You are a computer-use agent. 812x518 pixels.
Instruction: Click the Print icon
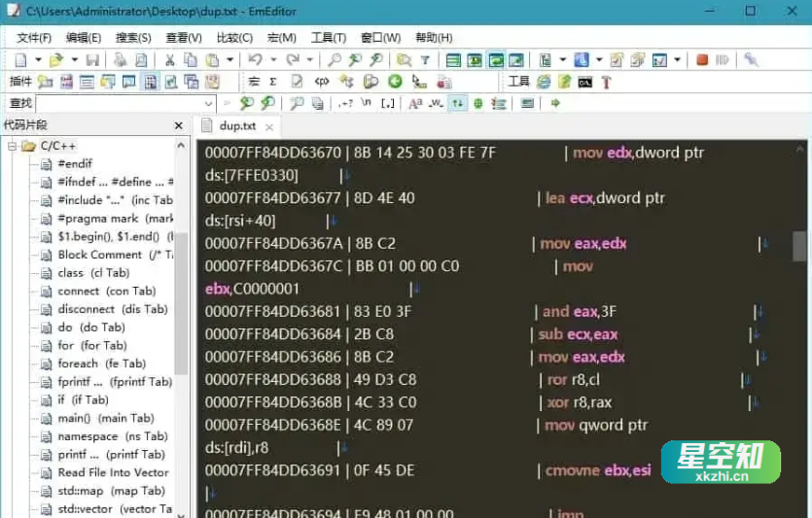pyautogui.click(x=121, y=60)
